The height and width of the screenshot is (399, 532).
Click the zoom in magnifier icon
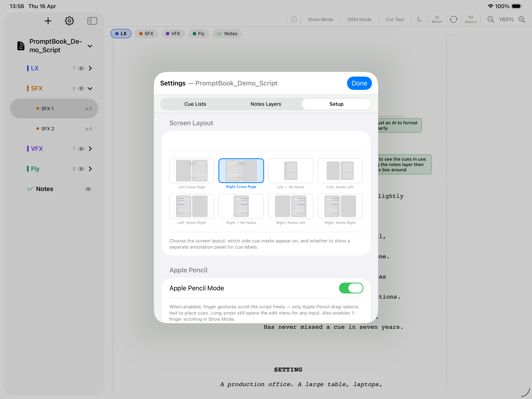(x=522, y=19)
